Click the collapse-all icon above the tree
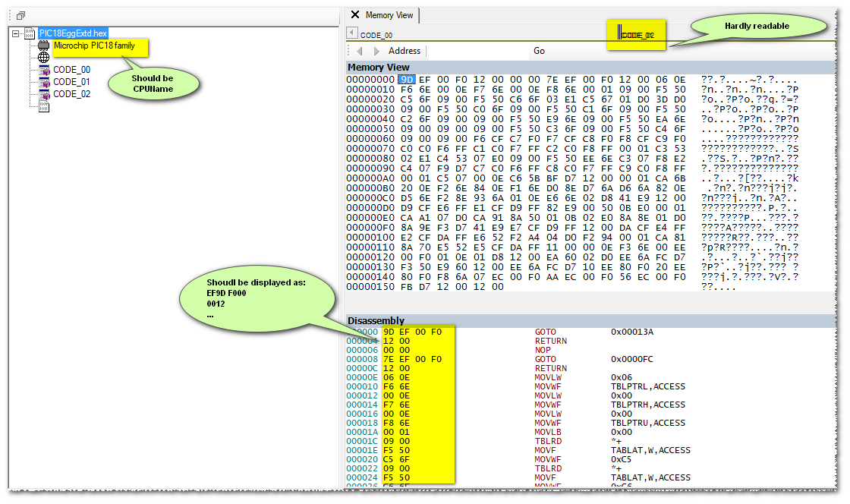 pos(20,16)
